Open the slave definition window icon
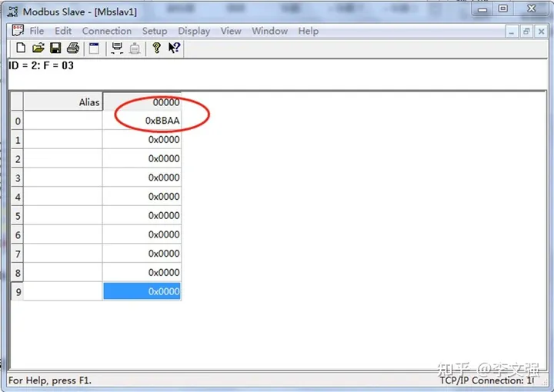 click(94, 48)
